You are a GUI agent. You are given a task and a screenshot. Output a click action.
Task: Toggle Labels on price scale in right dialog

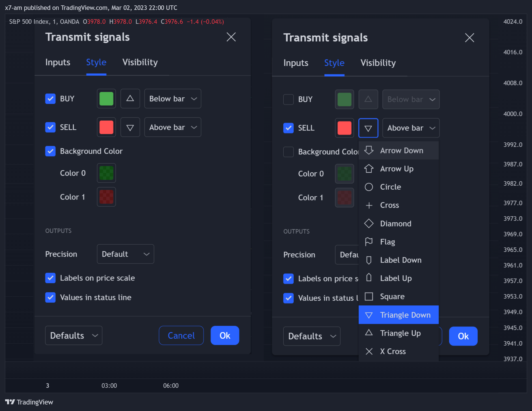pos(288,279)
